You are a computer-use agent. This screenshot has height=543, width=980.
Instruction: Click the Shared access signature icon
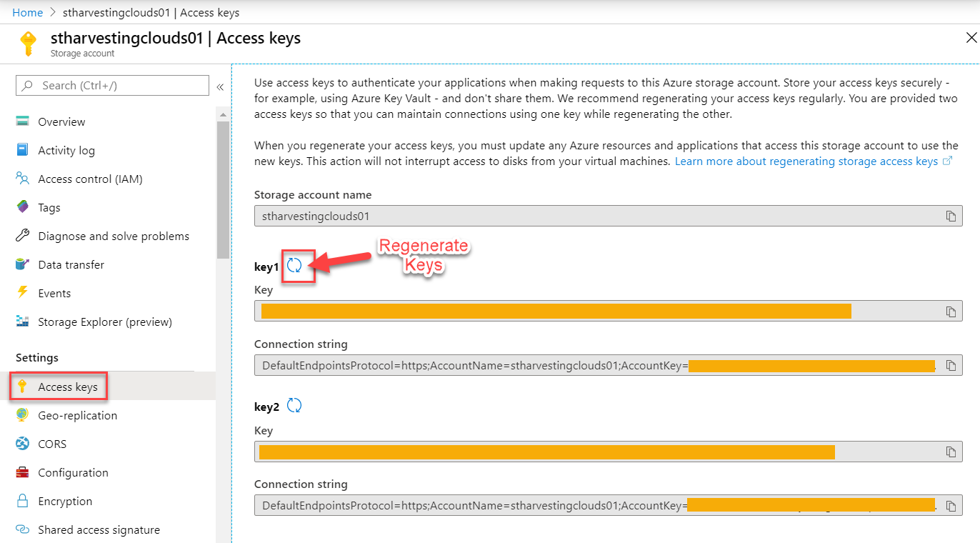pos(23,529)
